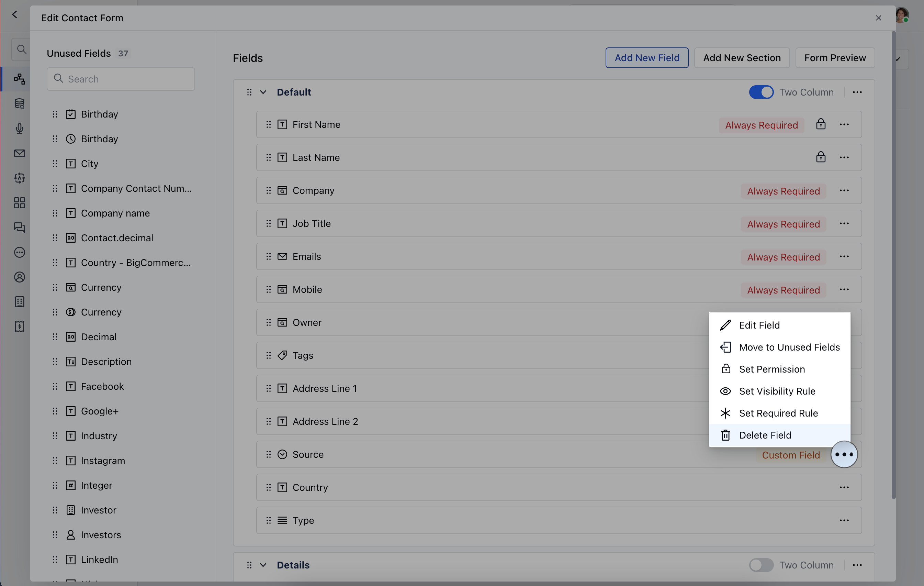Screen dimensions: 924x586
Task: Open the three-dot menu for Type field
Action: tap(844, 520)
